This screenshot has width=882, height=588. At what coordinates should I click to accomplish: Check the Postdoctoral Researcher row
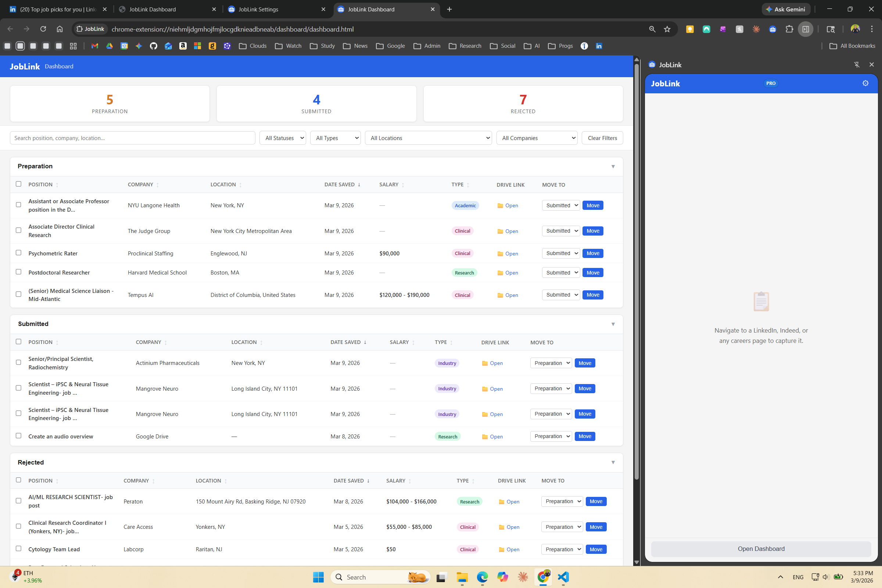18,272
